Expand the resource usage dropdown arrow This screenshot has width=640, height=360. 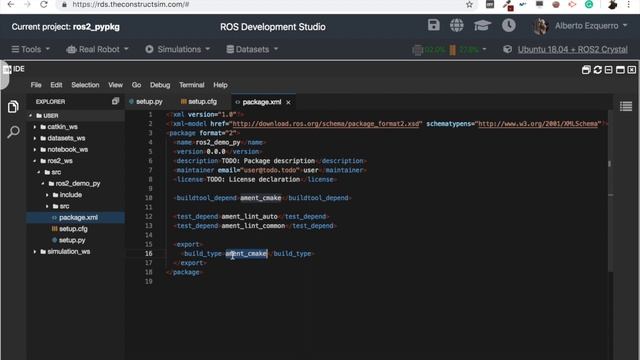coord(484,49)
